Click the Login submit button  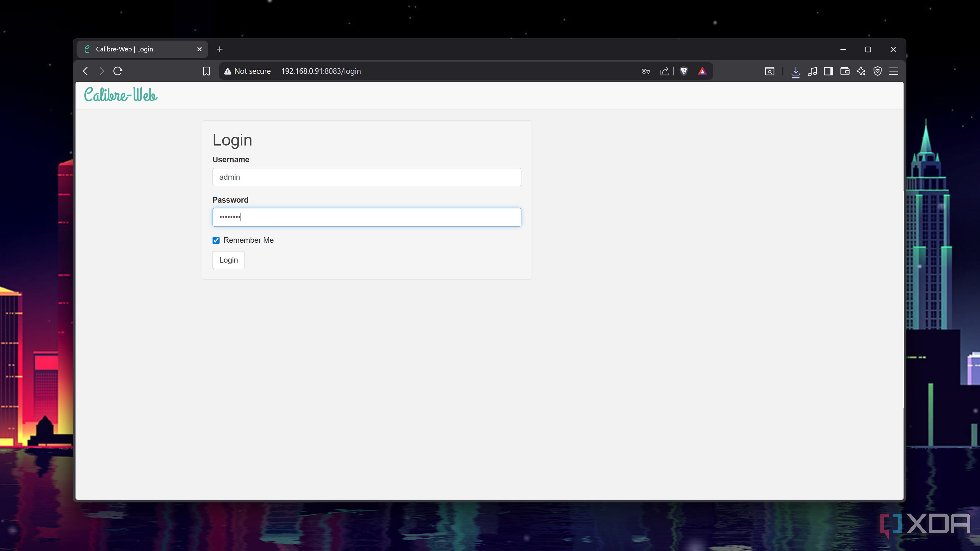[228, 260]
